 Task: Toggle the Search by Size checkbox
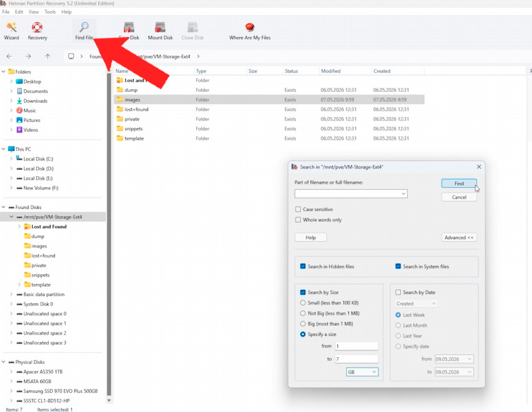(303, 292)
